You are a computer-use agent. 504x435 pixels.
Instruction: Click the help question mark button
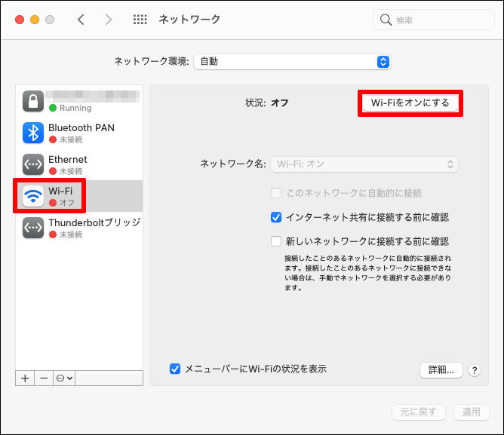pyautogui.click(x=475, y=370)
